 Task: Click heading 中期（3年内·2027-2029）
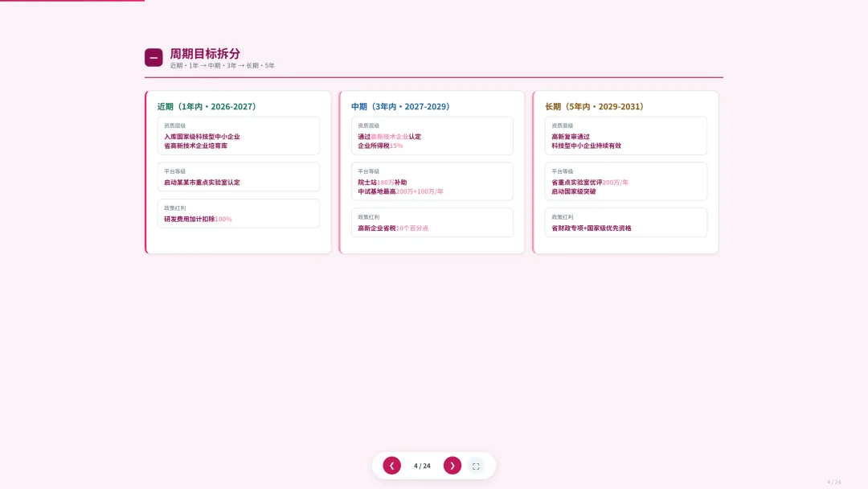tap(399, 106)
